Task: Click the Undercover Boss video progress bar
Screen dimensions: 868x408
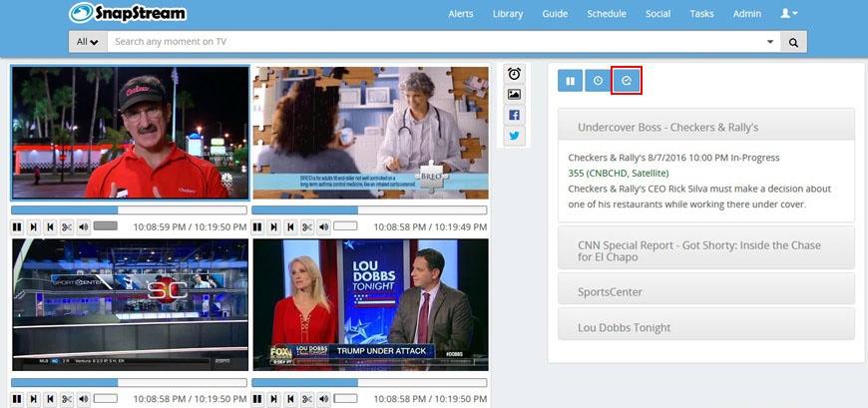Action: pos(128,210)
